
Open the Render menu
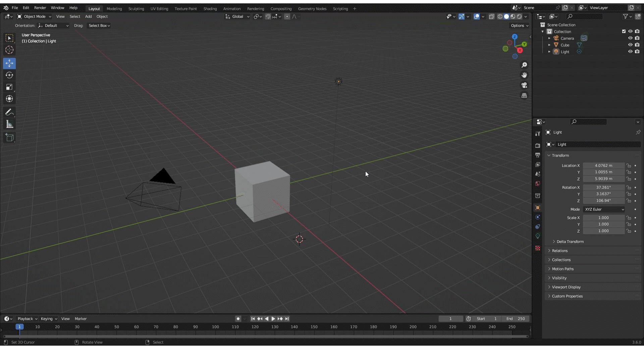pyautogui.click(x=40, y=8)
